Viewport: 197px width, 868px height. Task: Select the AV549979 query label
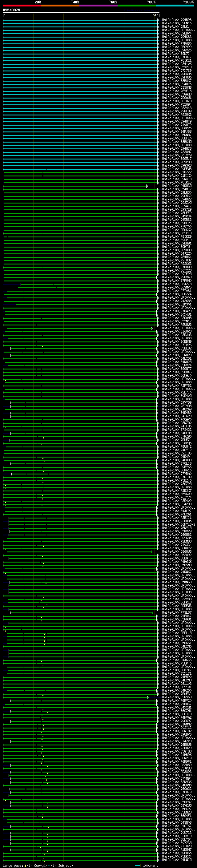(x=11, y=10)
